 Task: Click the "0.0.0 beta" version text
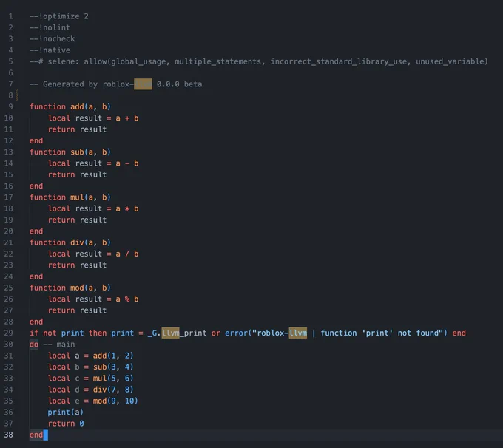point(179,84)
